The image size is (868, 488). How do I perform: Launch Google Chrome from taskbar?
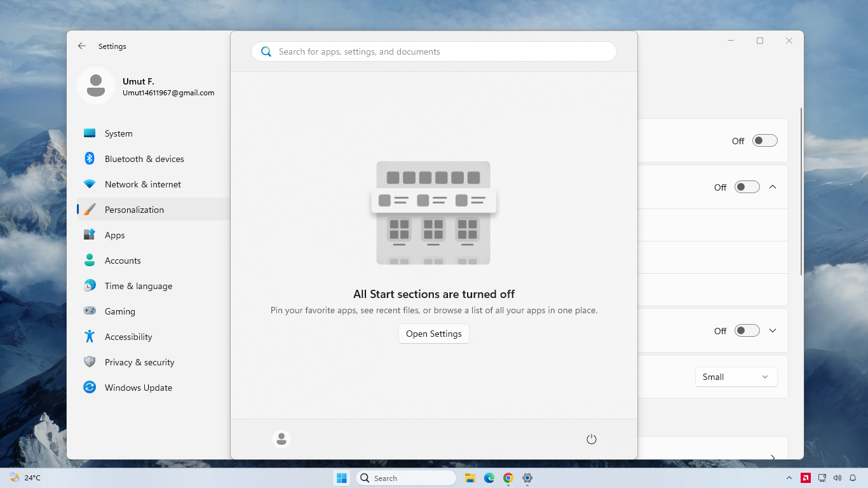point(508,478)
